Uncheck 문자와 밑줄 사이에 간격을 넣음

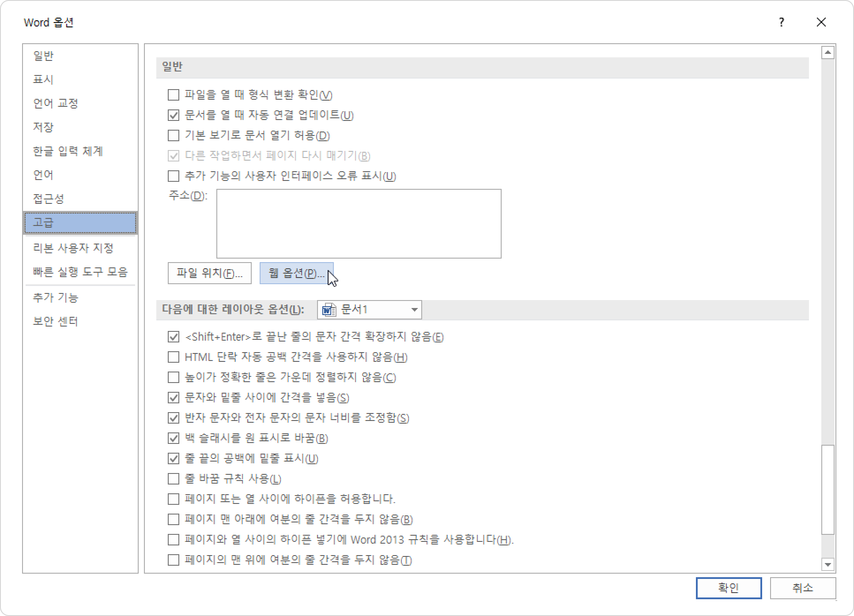(174, 398)
